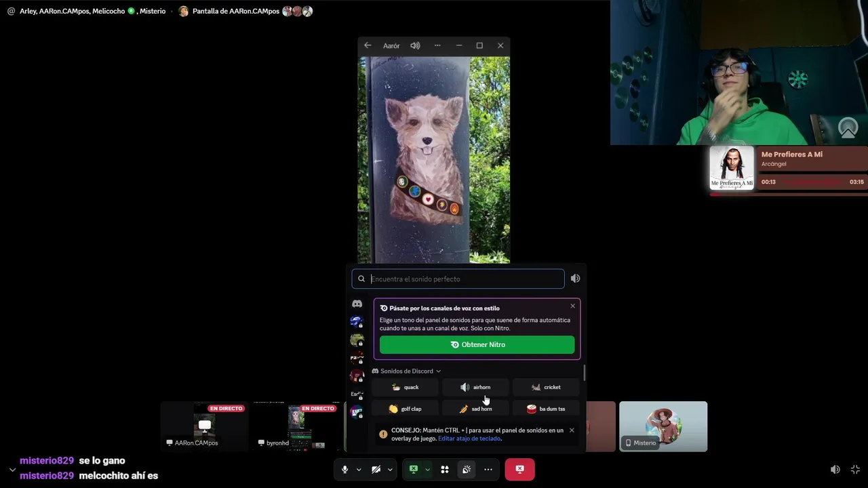Click the Pantalla de AARon.CAMpos title
The height and width of the screenshot is (488, 868).
tap(236, 11)
